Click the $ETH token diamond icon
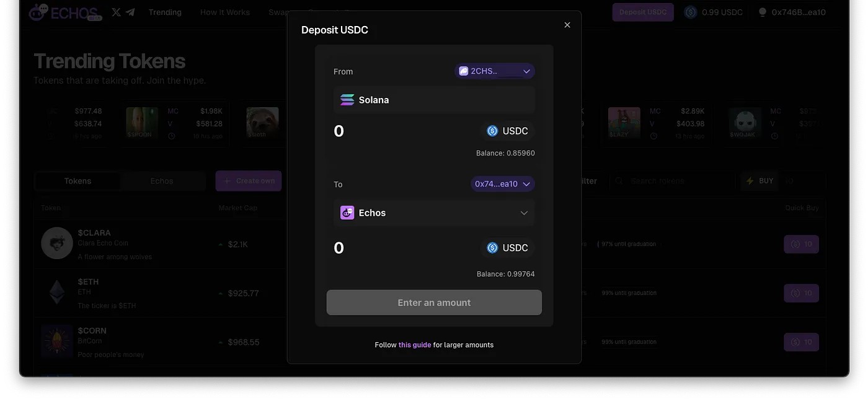This screenshot has height=401, width=868. click(57, 292)
